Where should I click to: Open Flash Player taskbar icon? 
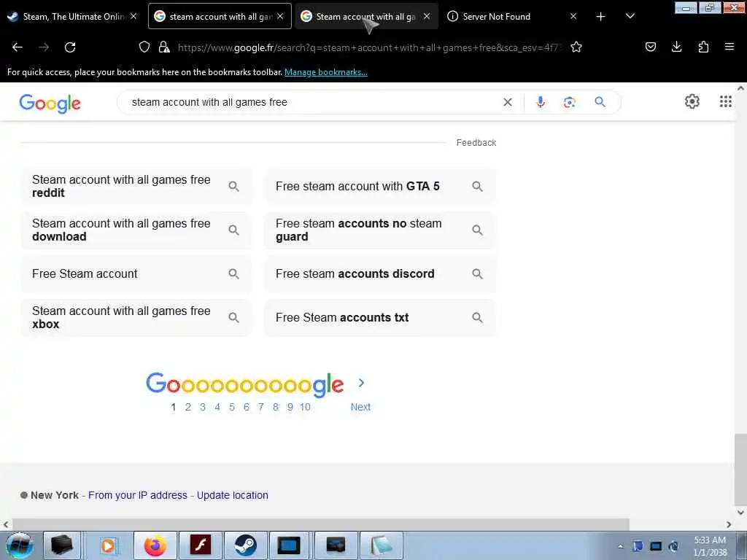coord(201,545)
